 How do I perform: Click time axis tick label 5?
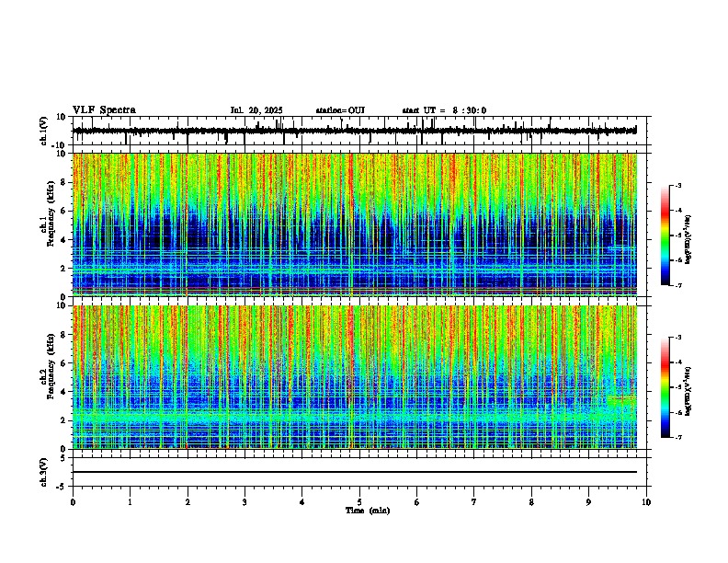[359, 502]
